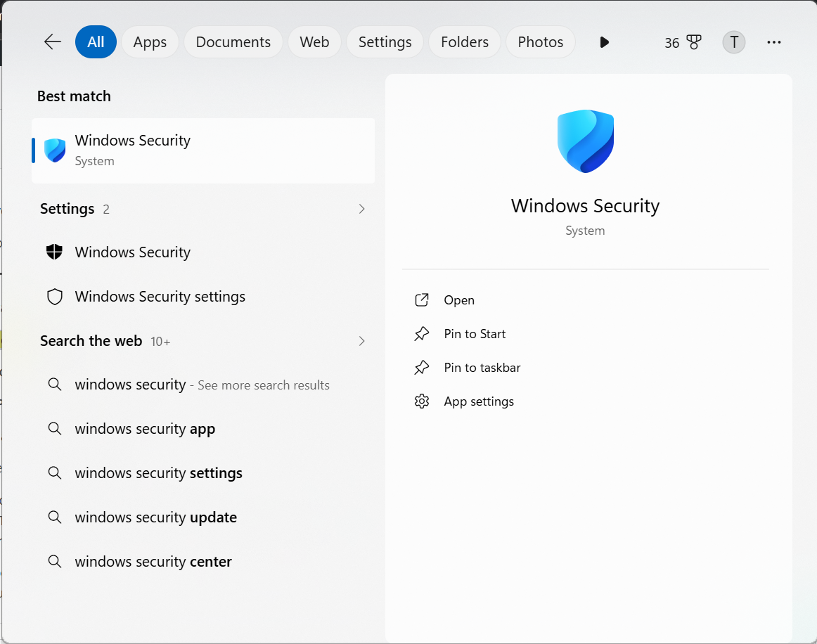This screenshot has width=817, height=644.
Task: Go back with the left arrow icon
Action: [x=53, y=41]
